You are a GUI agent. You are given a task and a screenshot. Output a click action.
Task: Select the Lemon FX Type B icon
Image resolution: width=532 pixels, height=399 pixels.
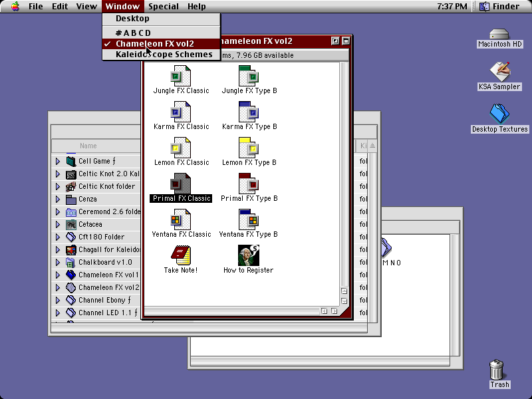click(x=249, y=148)
